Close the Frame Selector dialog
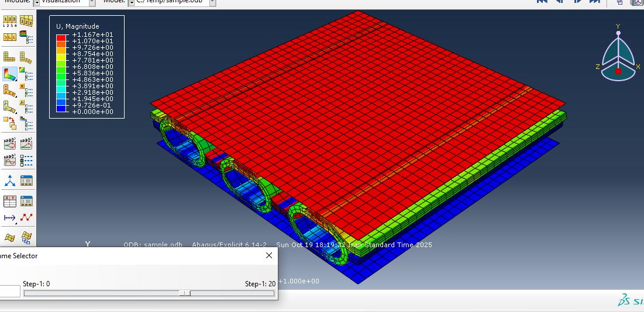This screenshot has width=644, height=312. (269, 255)
